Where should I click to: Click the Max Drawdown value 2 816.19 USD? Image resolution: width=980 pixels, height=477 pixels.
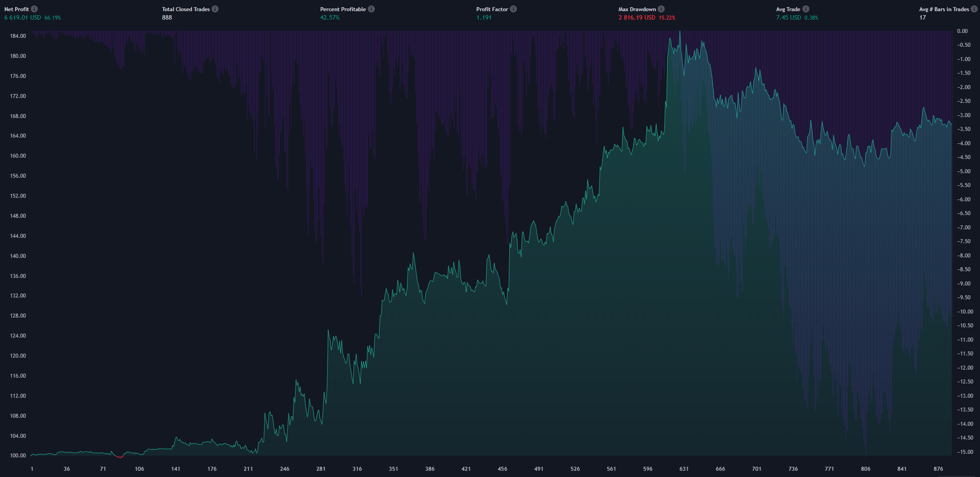637,17
